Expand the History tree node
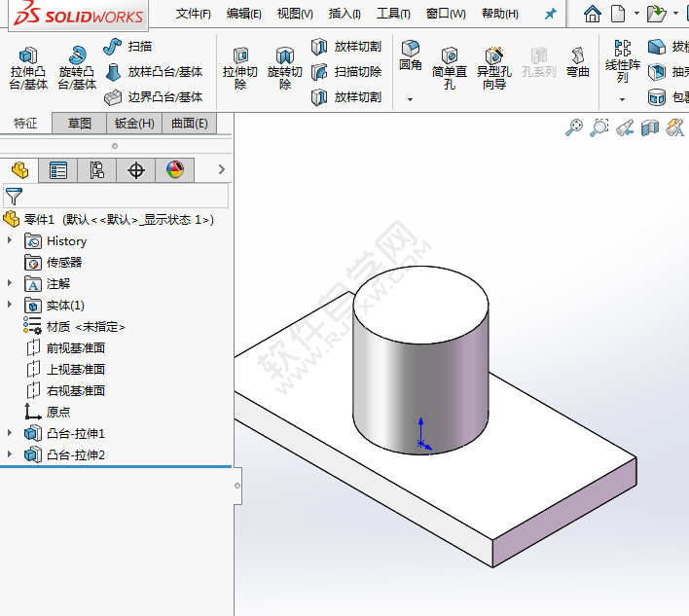This screenshot has height=616, width=689. (11, 240)
